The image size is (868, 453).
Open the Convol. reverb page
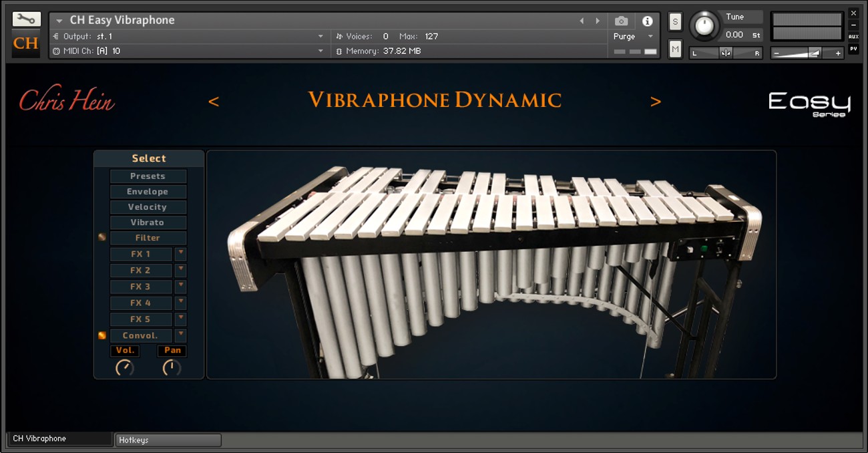pos(141,335)
